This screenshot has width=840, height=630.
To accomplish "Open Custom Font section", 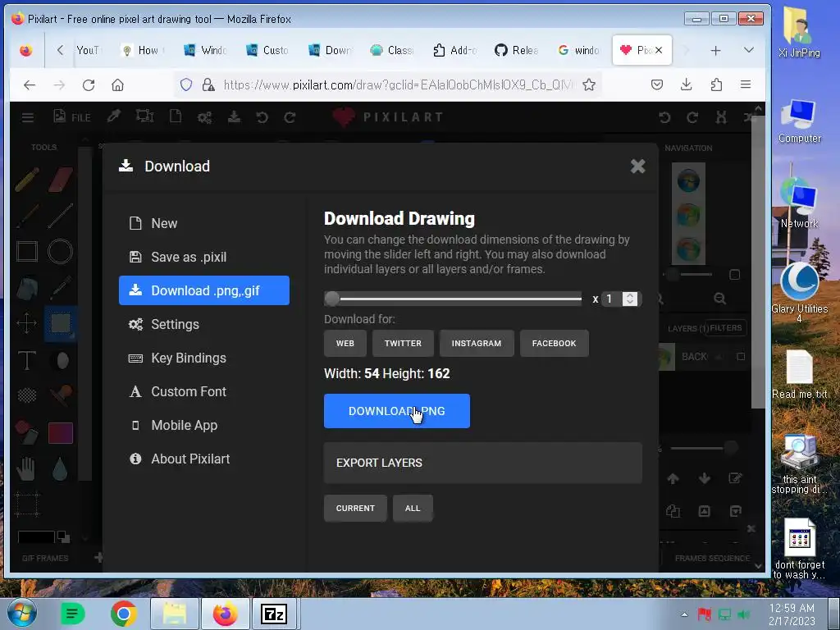I will [204, 391].
